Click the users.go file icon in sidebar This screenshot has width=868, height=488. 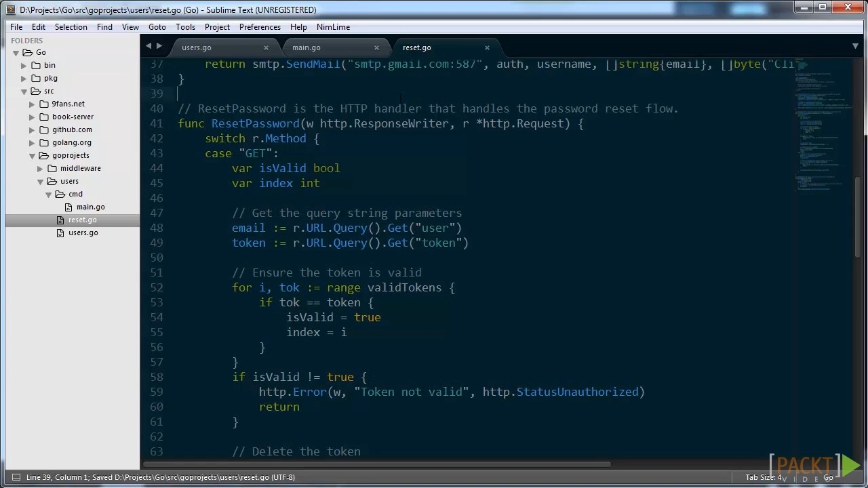pos(60,232)
